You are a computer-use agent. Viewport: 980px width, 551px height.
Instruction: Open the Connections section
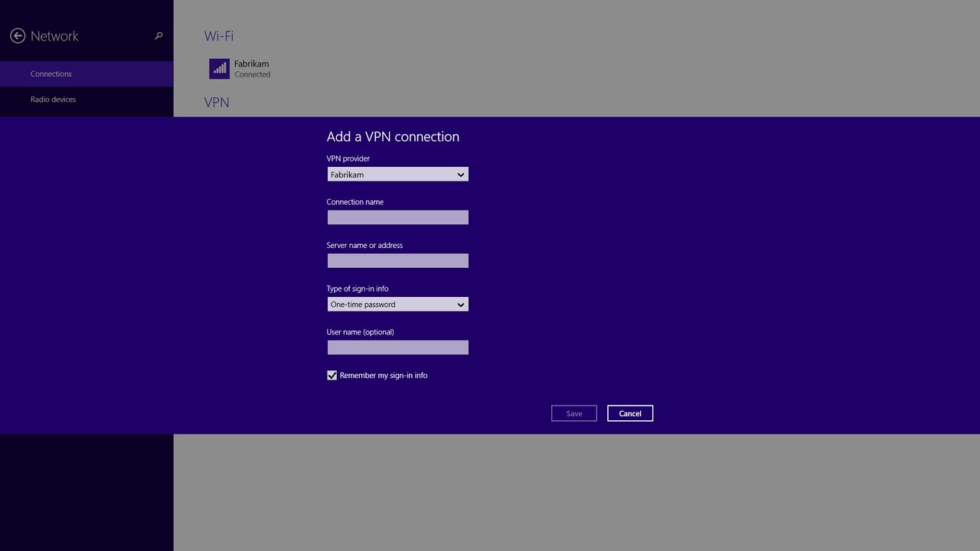pyautogui.click(x=87, y=73)
